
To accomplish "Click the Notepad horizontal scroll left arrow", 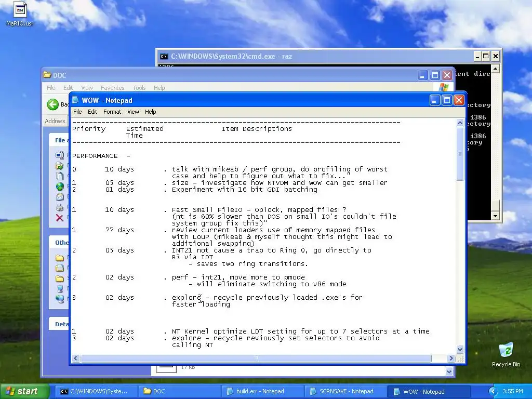I will click(x=76, y=358).
